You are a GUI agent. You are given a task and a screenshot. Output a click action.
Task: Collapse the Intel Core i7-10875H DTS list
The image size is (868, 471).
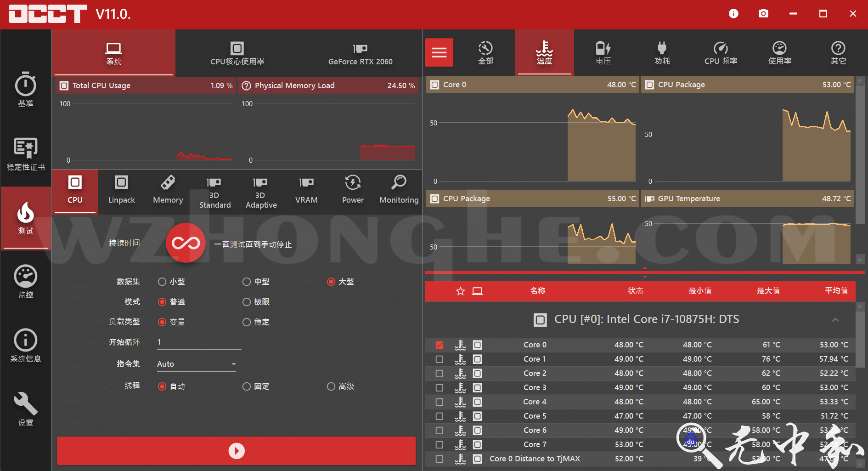coord(835,319)
